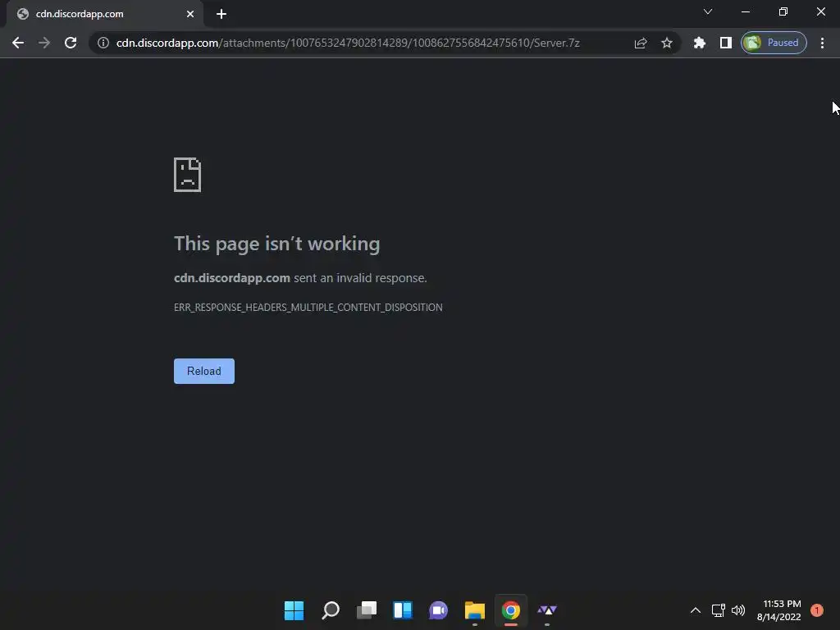Open Widgets from taskbar
This screenshot has height=630, width=840.
(403, 610)
